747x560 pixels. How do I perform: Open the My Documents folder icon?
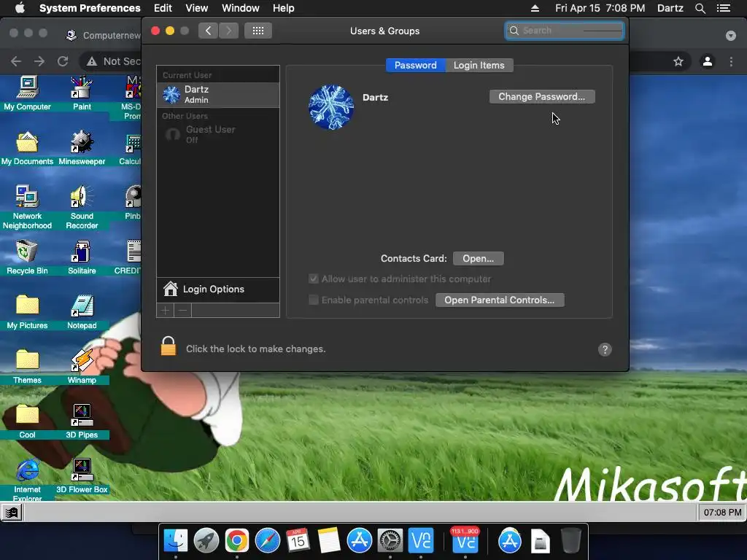tap(27, 148)
